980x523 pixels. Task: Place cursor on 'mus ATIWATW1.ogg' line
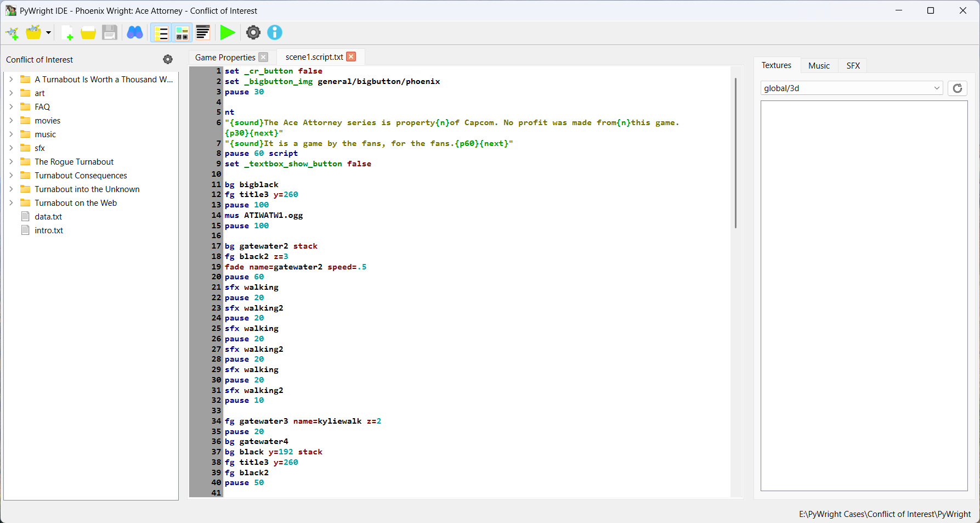point(264,216)
